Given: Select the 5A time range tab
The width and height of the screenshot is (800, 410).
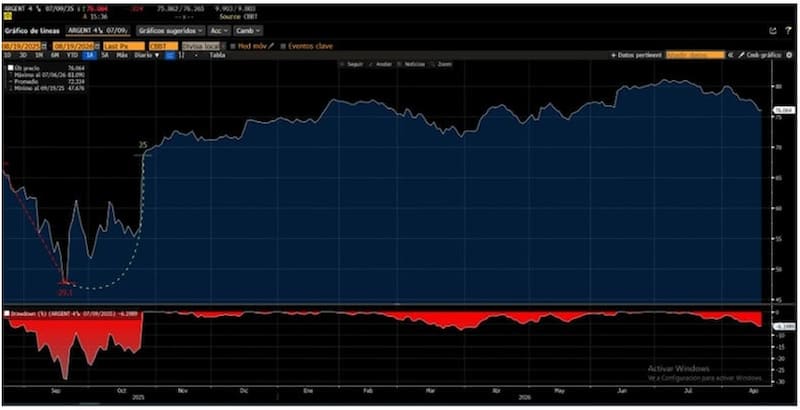Looking at the screenshot, I should (x=105, y=55).
